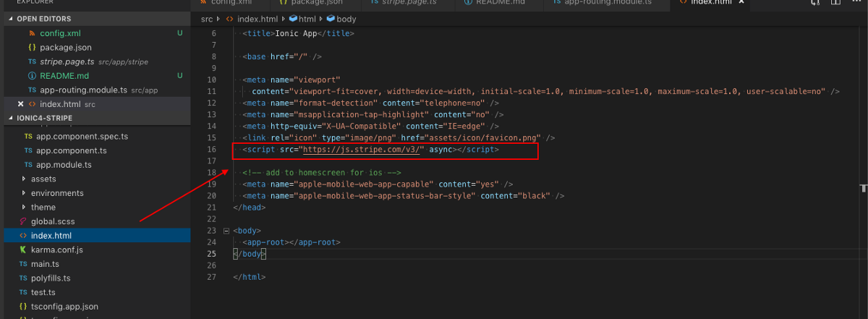Screen dimensions: 868x319
Task: Click the base href tag on line 8
Action: 282,56
